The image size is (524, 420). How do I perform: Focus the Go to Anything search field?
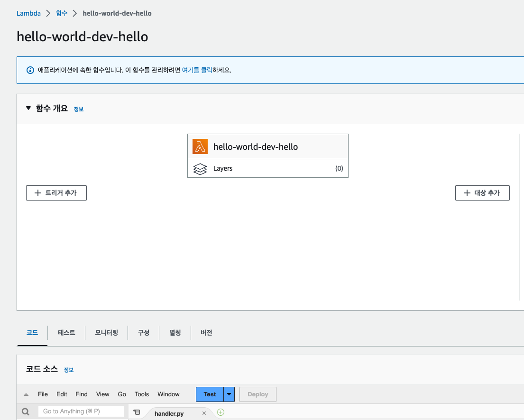81,411
